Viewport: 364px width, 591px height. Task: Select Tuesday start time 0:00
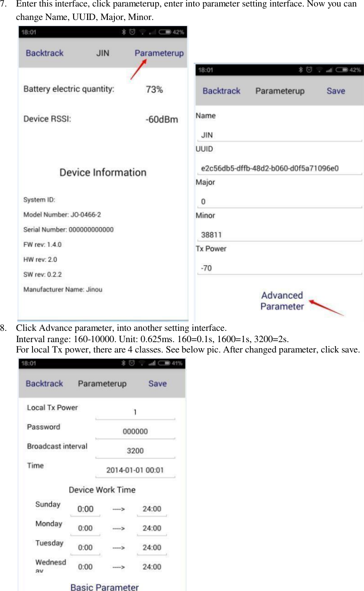[x=85, y=548]
